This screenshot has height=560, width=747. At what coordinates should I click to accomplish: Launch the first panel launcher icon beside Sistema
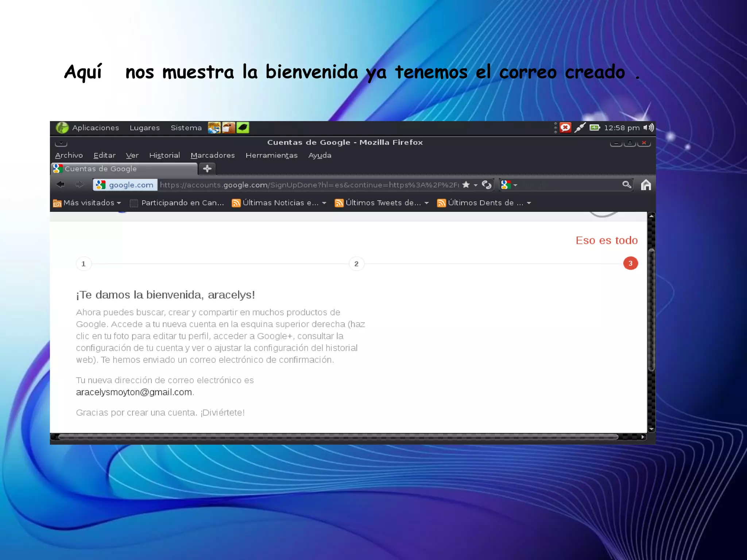(214, 128)
